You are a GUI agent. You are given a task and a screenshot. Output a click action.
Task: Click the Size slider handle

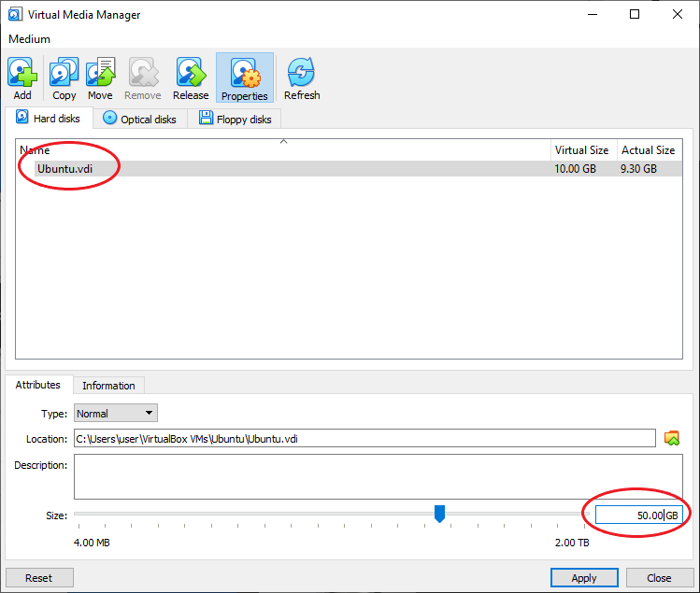[439, 514]
